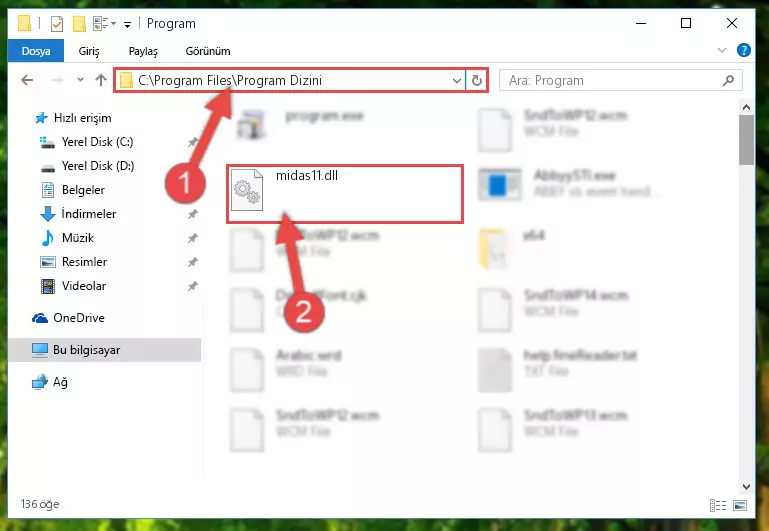Click the Properties icon in quick access toolbar

tap(57, 23)
